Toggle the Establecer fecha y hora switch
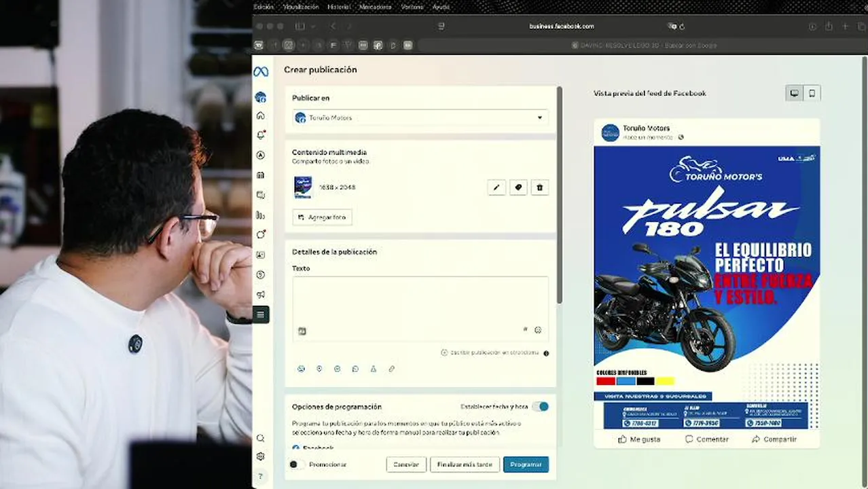The height and width of the screenshot is (489, 868). pos(540,407)
